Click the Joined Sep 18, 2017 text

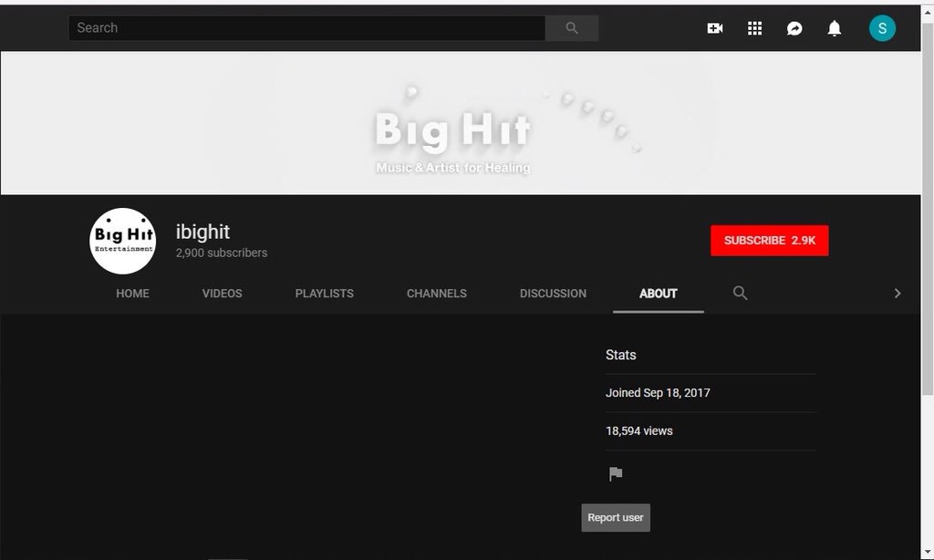[658, 392]
